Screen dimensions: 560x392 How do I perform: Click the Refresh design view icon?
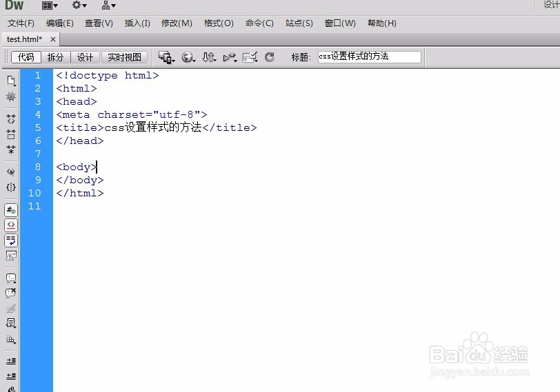[270, 57]
